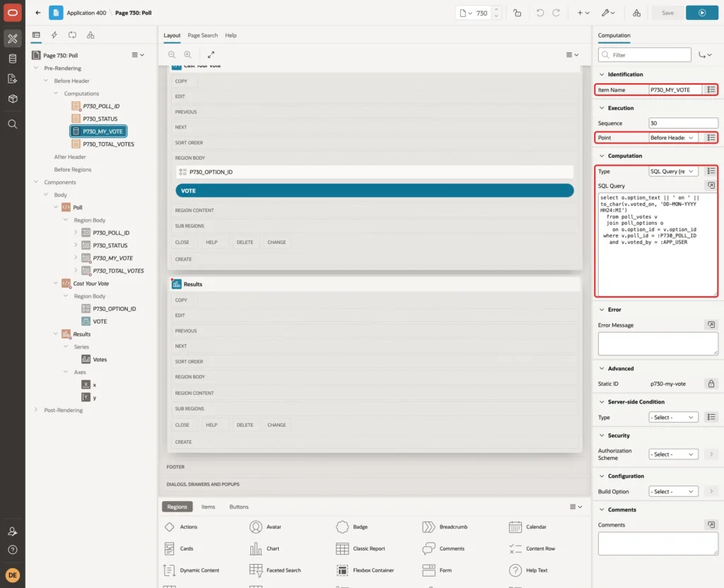Collapse the Pre-Rendering tree node
This screenshot has width=724, height=588.
point(36,68)
